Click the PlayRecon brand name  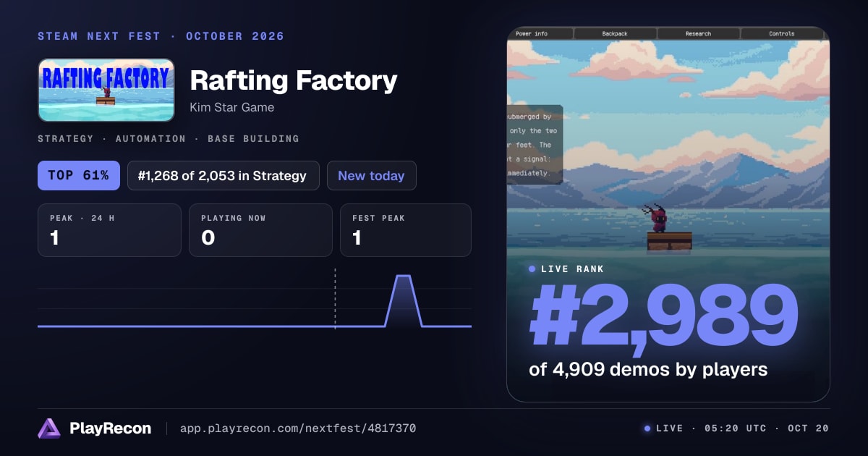[111, 428]
